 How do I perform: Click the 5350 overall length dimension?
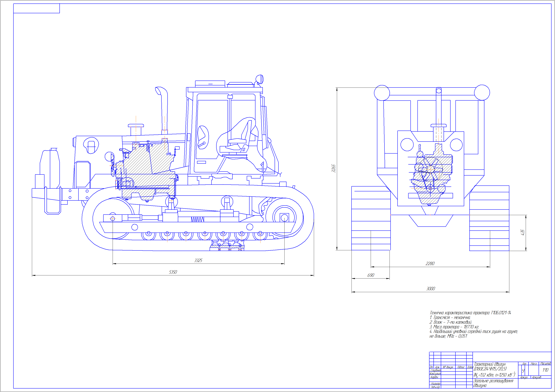[173, 272]
